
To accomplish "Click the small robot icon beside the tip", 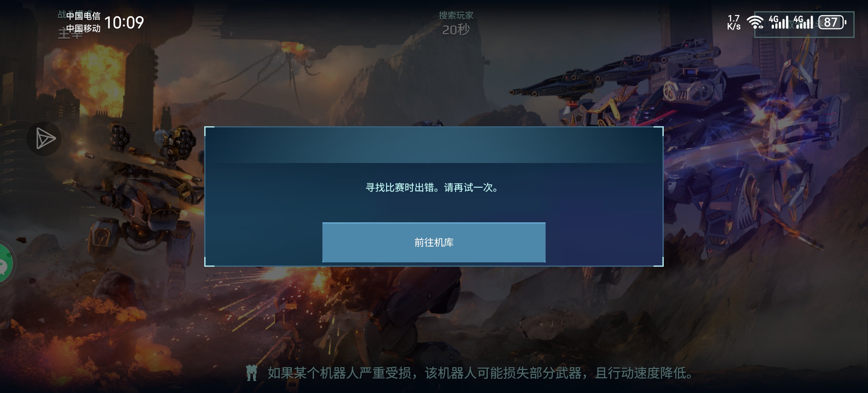I will (252, 373).
